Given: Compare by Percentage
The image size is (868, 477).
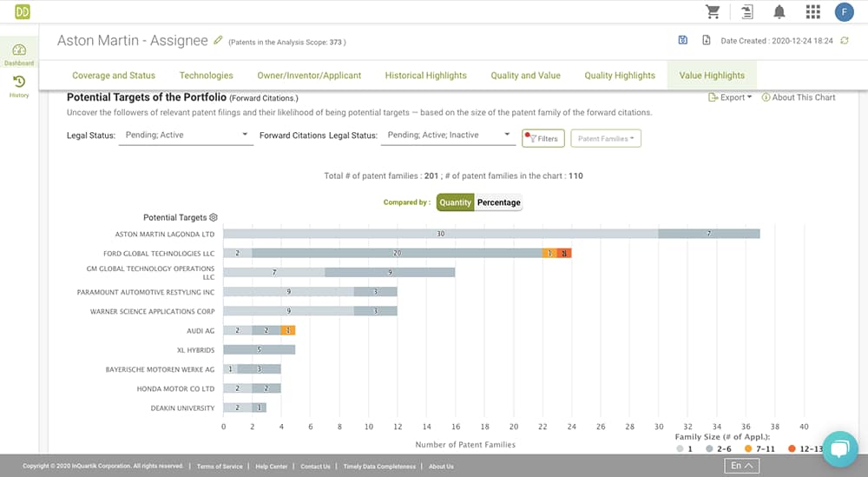Looking at the screenshot, I should (499, 202).
